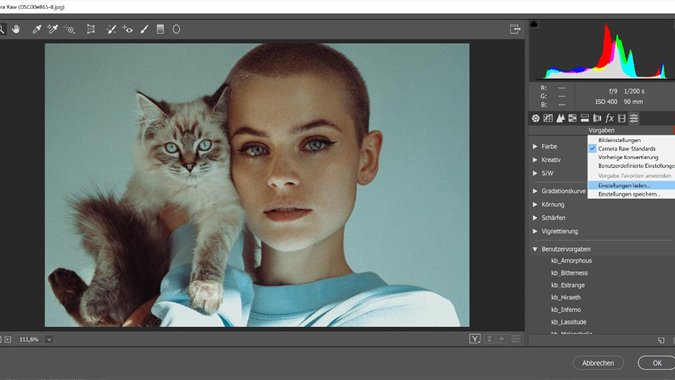
Task: Open the fx effects panel tab
Action: [609, 118]
